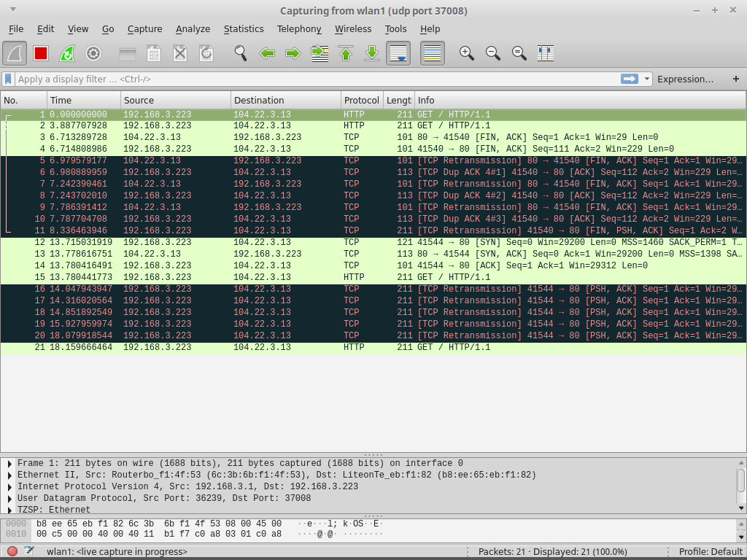
Task: Go back to previous packet arrow
Action: 267,52
